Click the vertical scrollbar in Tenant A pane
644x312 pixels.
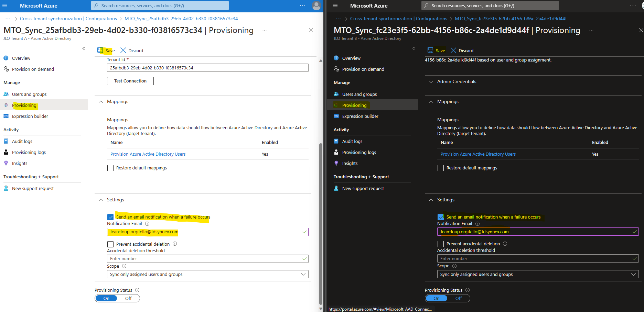[x=321, y=223]
